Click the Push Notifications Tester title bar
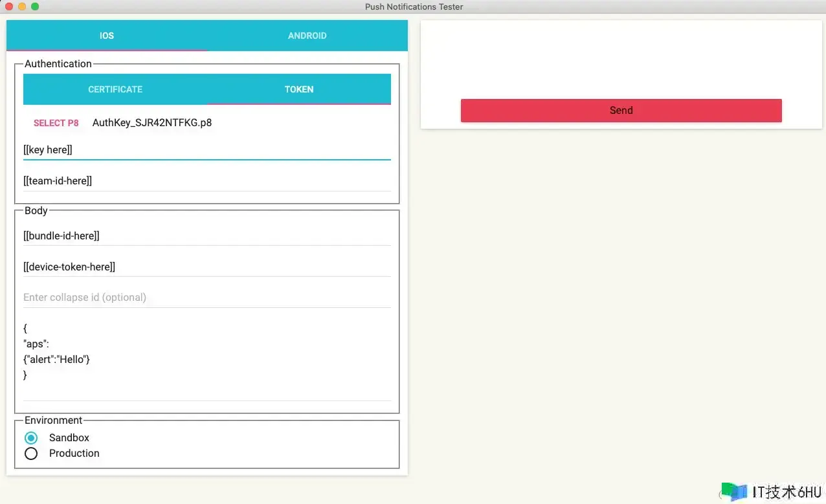826x504 pixels. pyautogui.click(x=414, y=6)
